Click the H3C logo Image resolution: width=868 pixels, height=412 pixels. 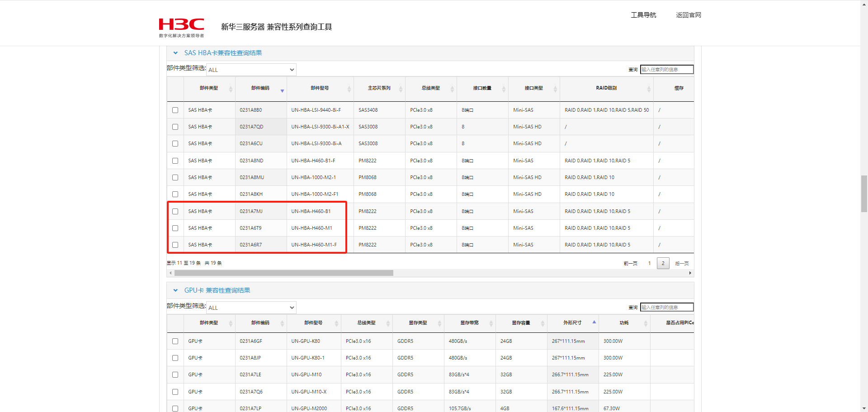pyautogui.click(x=181, y=27)
